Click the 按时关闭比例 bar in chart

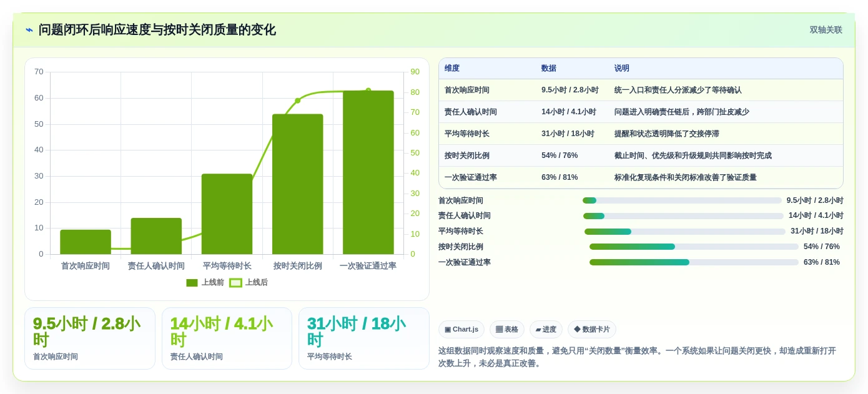[x=297, y=184]
